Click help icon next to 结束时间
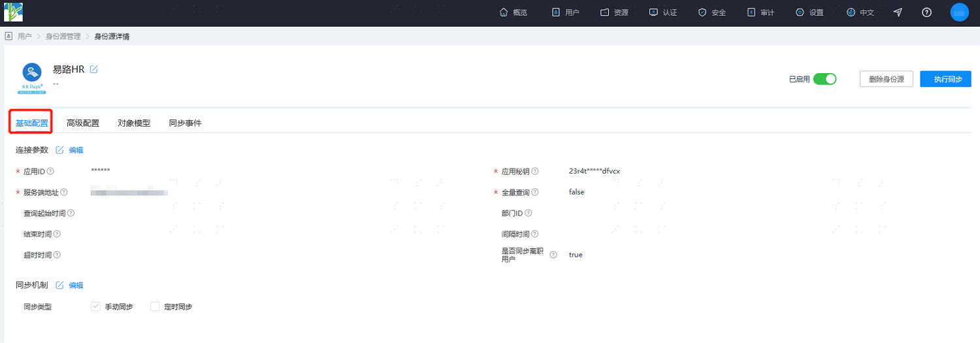 (57, 234)
